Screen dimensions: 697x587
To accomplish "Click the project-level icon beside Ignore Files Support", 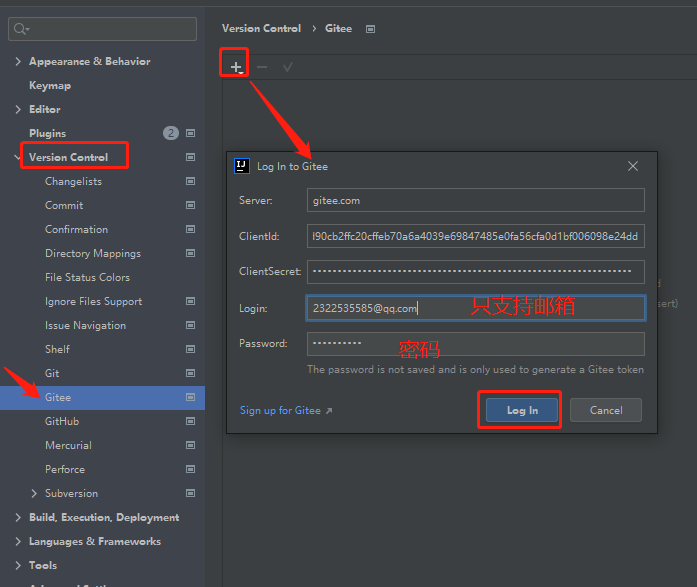I will click(x=190, y=301).
